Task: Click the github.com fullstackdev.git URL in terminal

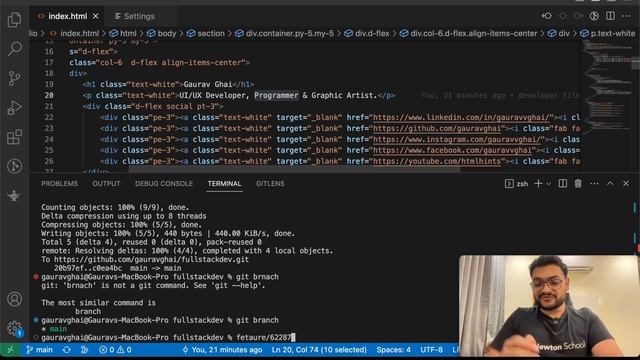Action: coord(151,260)
